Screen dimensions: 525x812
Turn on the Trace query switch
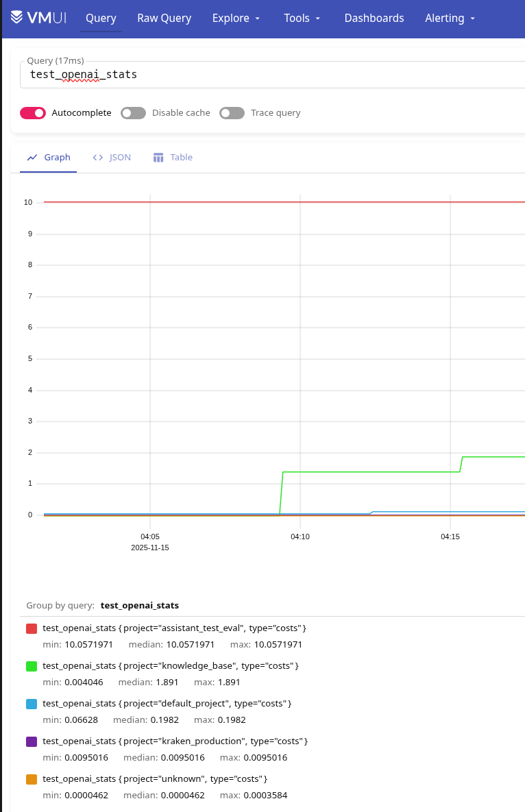coord(232,113)
